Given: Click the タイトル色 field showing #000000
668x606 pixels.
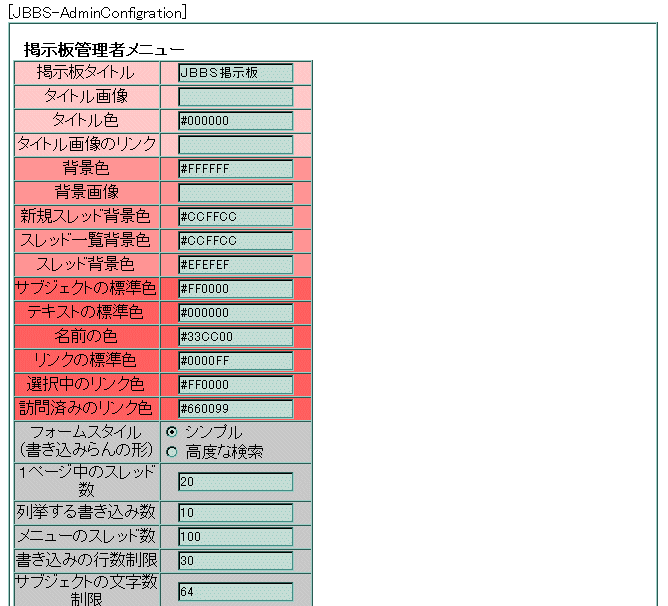Looking at the screenshot, I should (235, 121).
